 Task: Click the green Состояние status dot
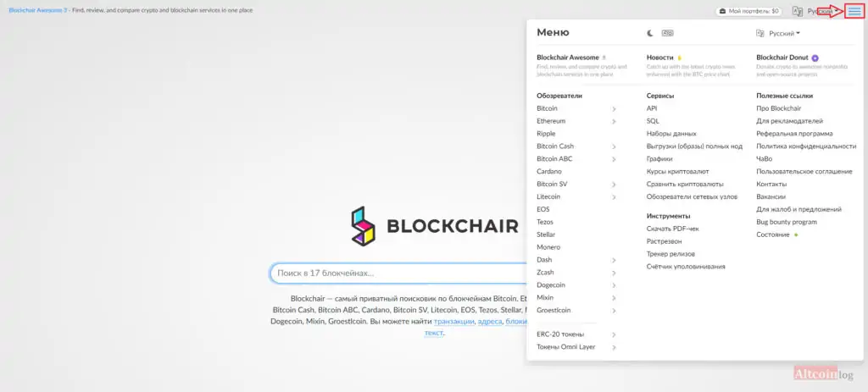tap(796, 235)
